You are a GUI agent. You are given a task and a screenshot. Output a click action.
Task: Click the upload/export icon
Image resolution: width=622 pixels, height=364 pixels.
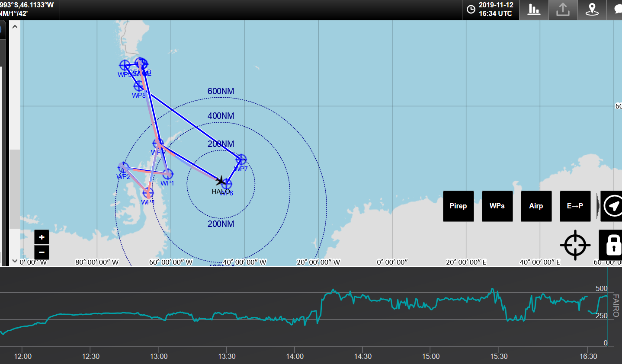563,10
